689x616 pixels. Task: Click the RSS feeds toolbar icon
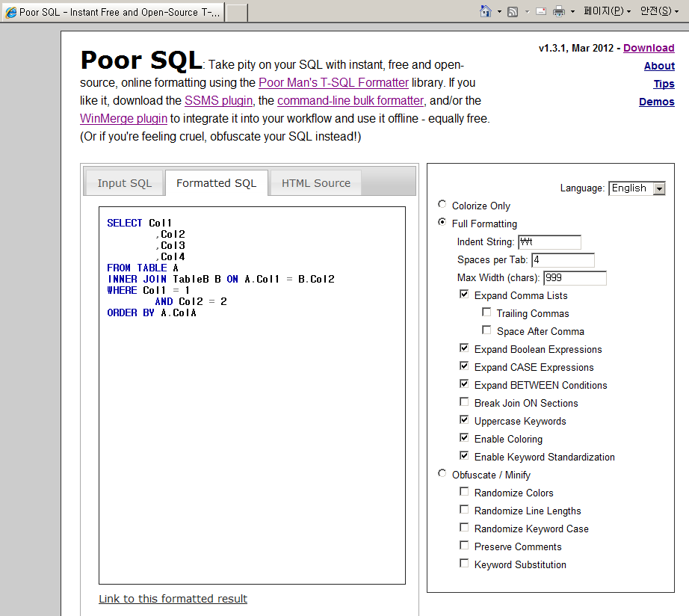(x=513, y=12)
